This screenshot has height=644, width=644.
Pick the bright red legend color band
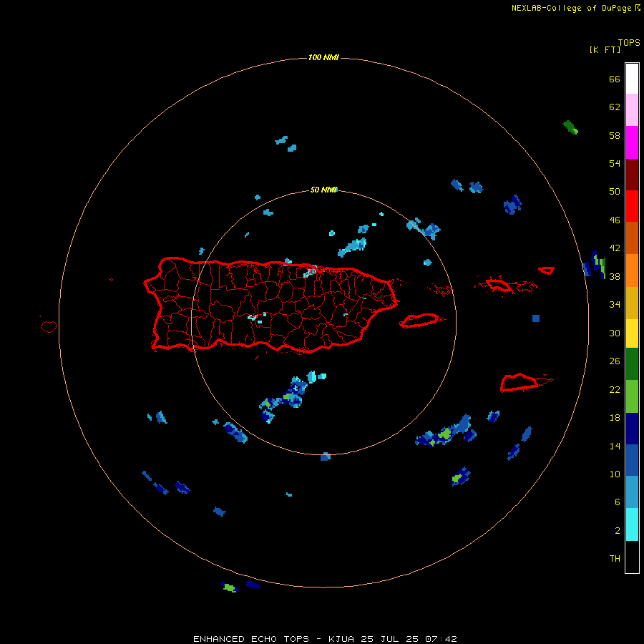point(632,206)
